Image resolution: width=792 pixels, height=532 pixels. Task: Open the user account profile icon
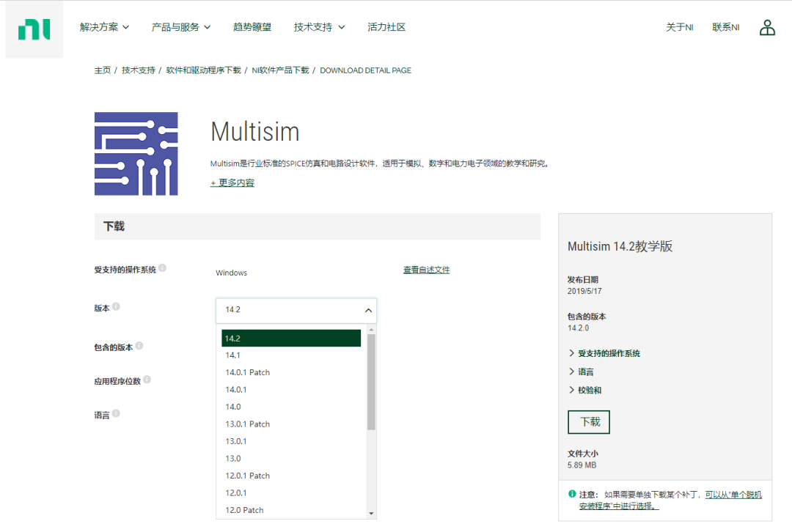tap(767, 27)
